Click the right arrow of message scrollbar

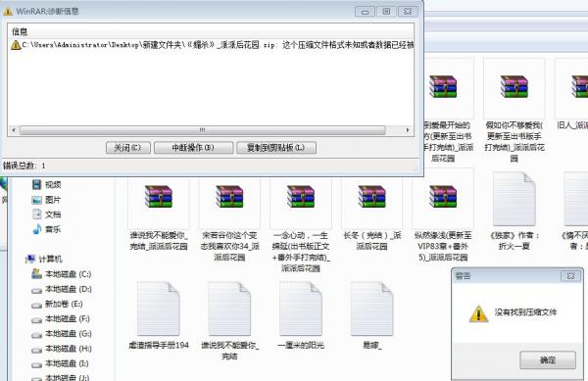[x=408, y=130]
